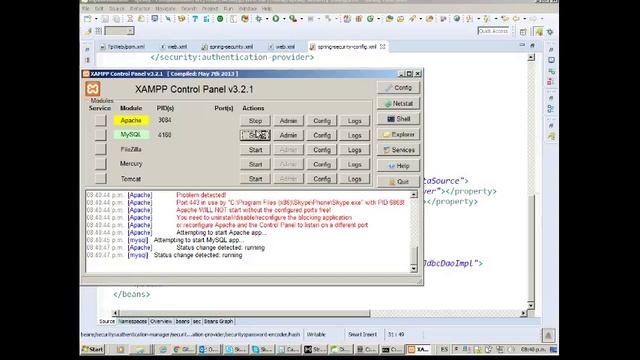Screen dimensions: 640x360
Task: Click the orange XAMPP logo icon
Action: pyautogui.click(x=93, y=89)
